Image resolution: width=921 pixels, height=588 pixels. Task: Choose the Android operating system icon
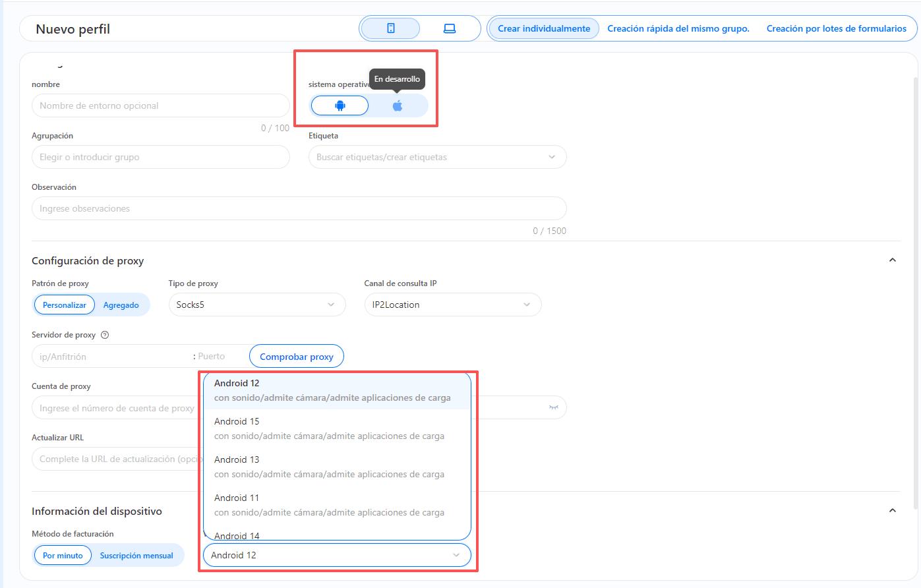340,105
